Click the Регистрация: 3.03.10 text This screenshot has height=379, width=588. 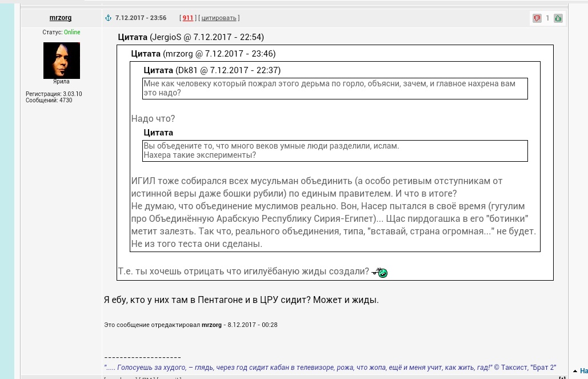click(54, 94)
